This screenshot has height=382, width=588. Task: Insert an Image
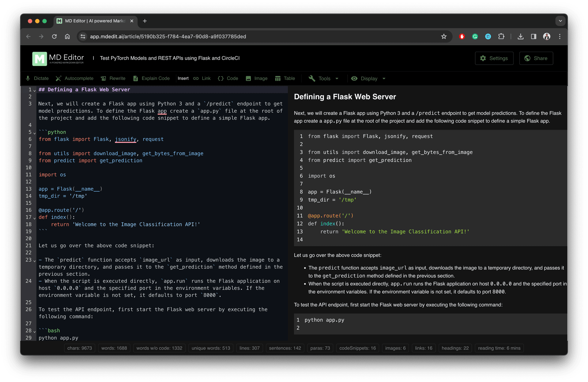click(256, 78)
